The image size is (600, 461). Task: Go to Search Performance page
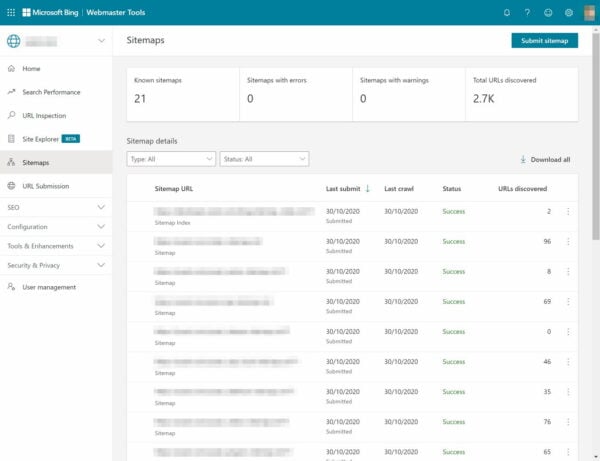click(x=51, y=92)
